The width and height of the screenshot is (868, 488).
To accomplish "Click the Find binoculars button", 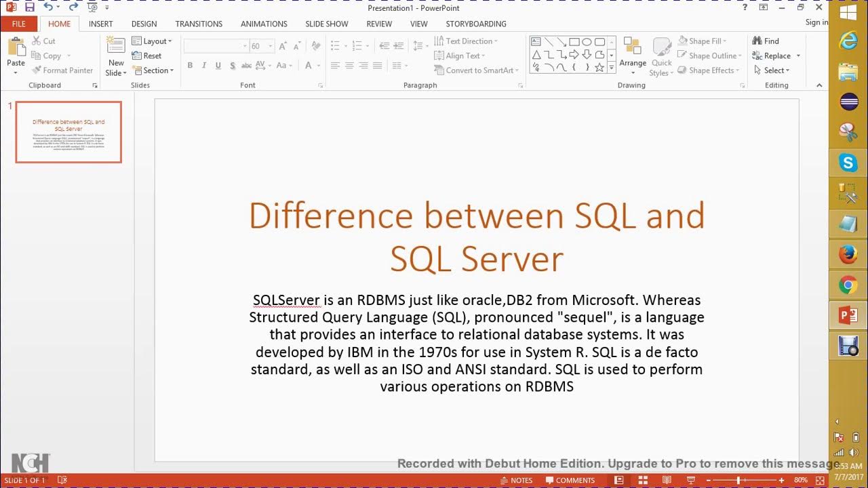I will click(x=766, y=41).
